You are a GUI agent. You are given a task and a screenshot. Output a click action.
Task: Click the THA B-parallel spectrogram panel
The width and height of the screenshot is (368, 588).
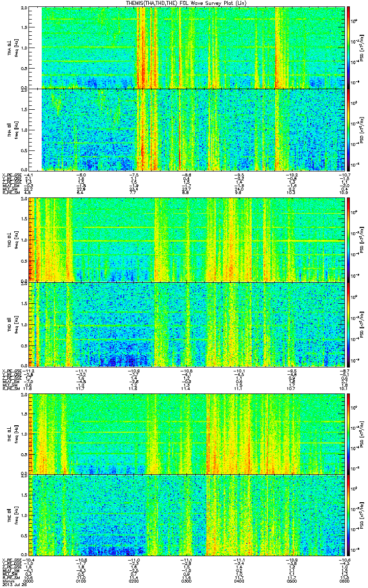click(x=187, y=129)
